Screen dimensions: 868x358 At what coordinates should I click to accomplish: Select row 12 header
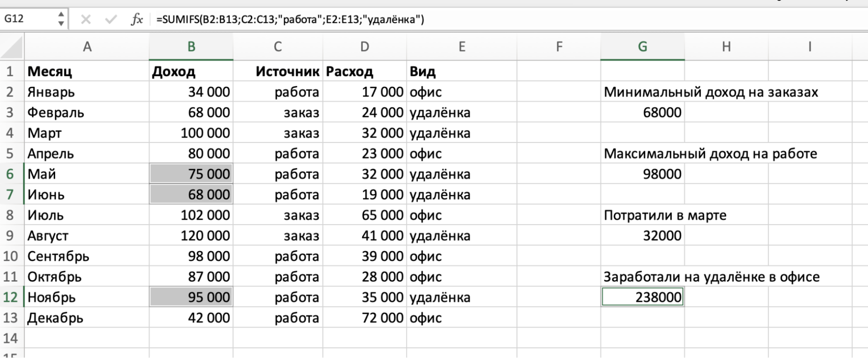click(11, 297)
